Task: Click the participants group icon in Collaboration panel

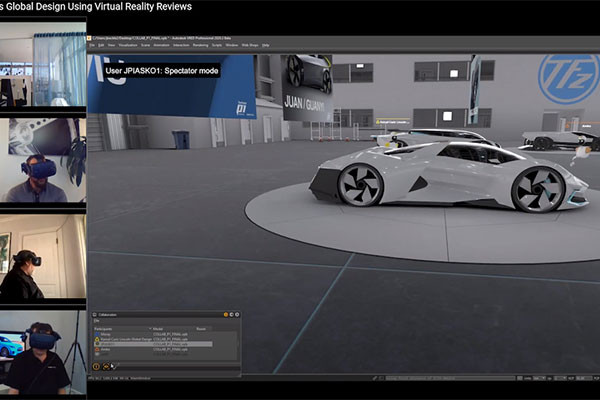Action: [106, 366]
